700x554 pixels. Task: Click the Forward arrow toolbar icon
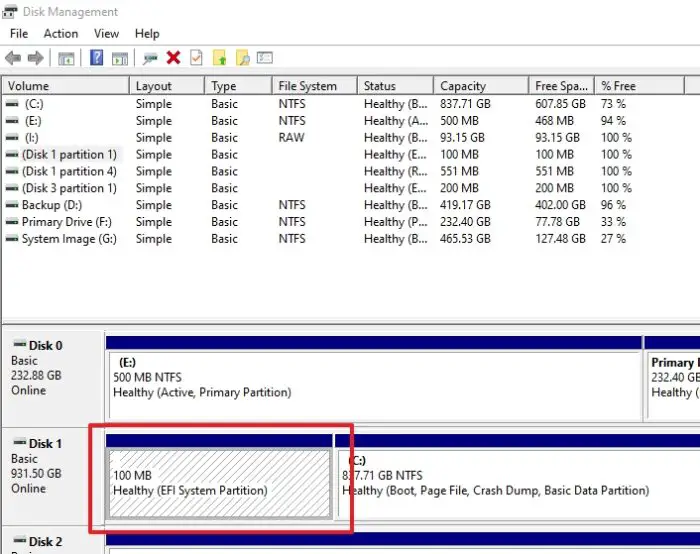click(x=35, y=58)
